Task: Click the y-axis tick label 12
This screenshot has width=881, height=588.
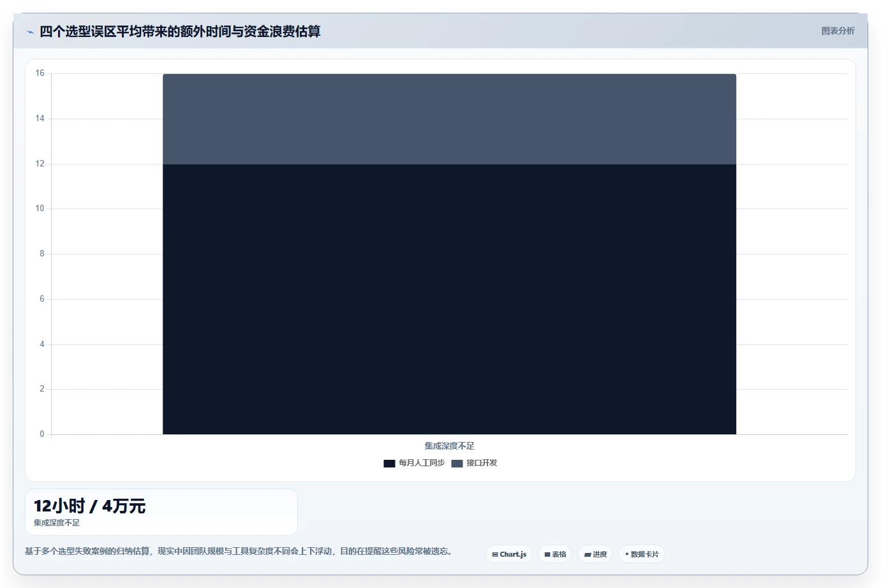Action: coord(40,164)
